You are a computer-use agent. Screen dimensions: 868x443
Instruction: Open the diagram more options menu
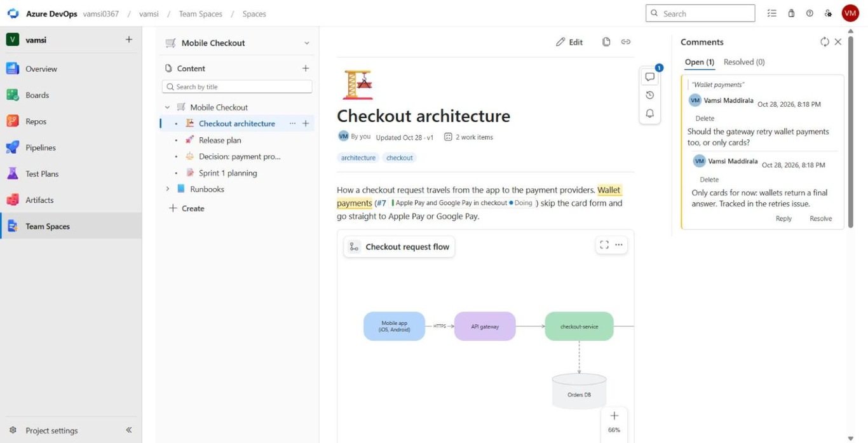[x=619, y=245]
